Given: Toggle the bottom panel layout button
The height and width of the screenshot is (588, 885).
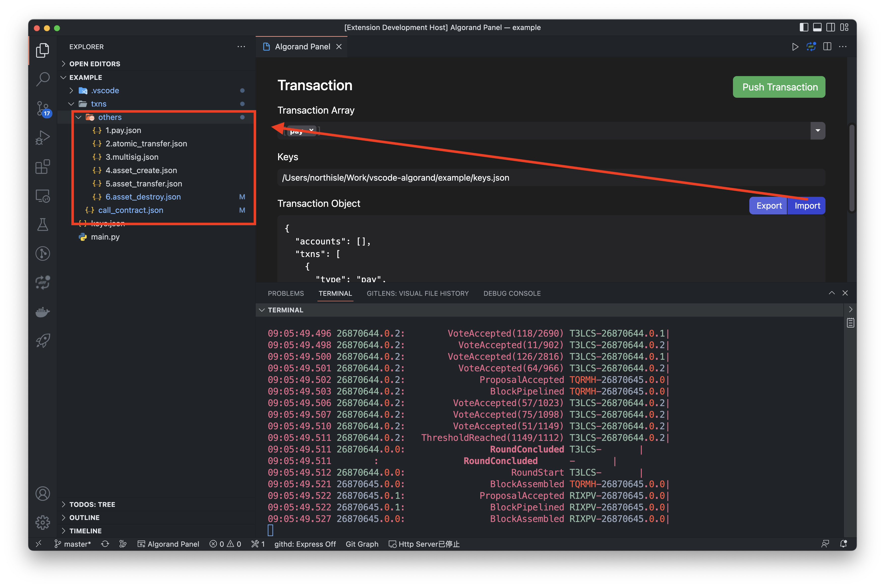Looking at the screenshot, I should coord(817,27).
